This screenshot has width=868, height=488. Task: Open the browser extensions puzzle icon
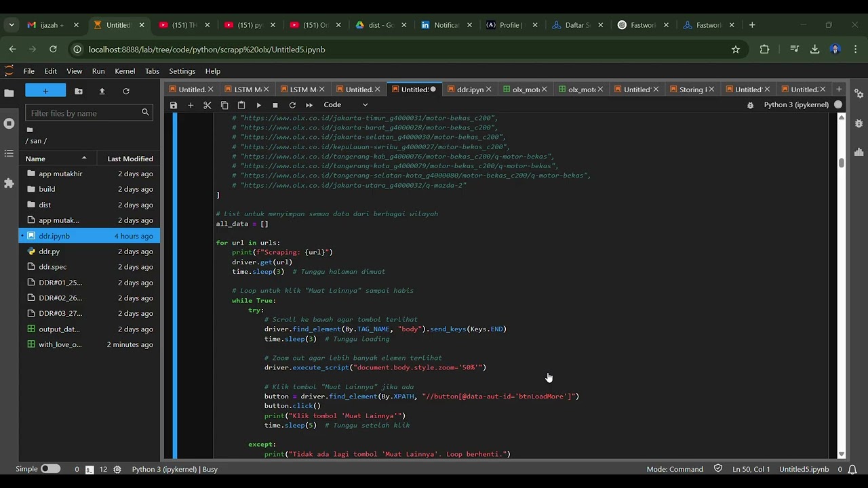[x=765, y=49]
